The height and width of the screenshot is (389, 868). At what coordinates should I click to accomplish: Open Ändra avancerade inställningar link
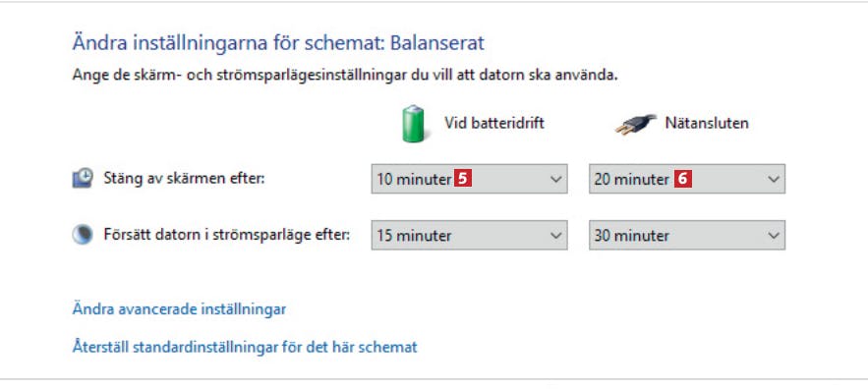tap(179, 308)
